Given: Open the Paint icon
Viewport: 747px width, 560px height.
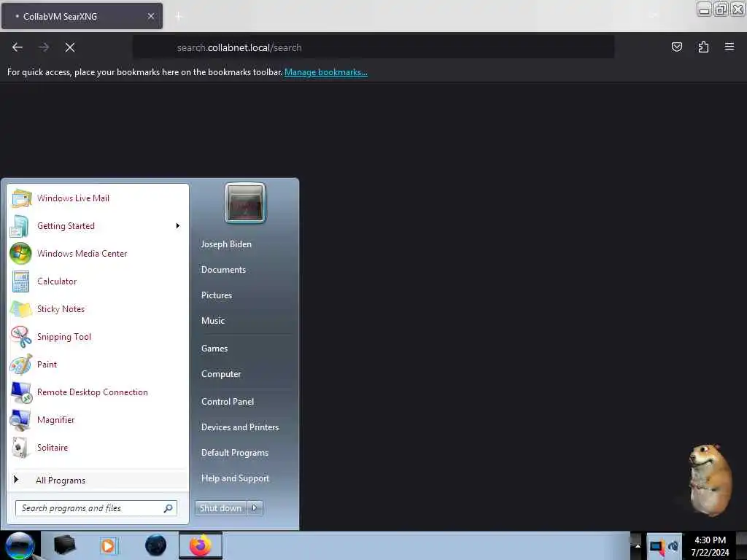Looking at the screenshot, I should 20,365.
